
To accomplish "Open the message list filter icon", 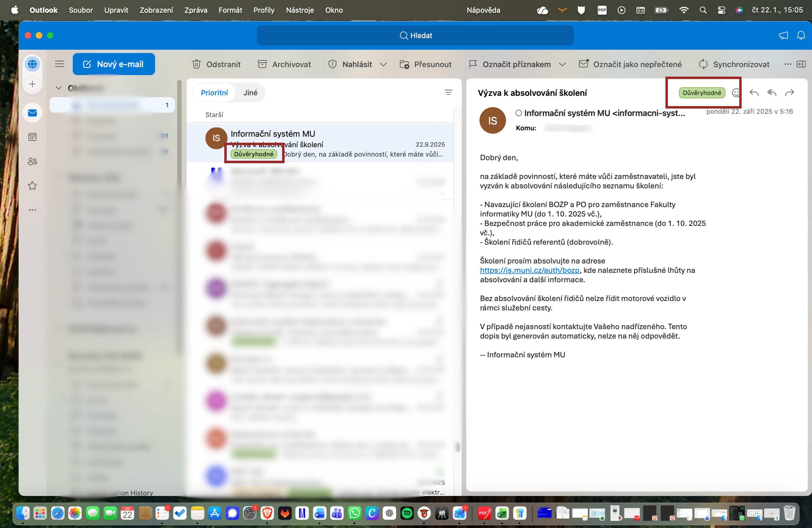I will 448,93.
